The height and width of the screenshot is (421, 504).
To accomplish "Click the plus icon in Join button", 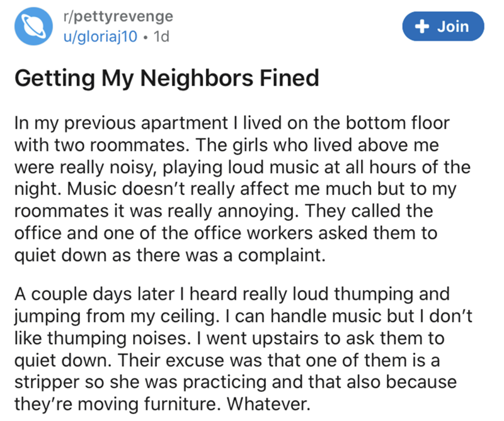I will click(x=422, y=27).
